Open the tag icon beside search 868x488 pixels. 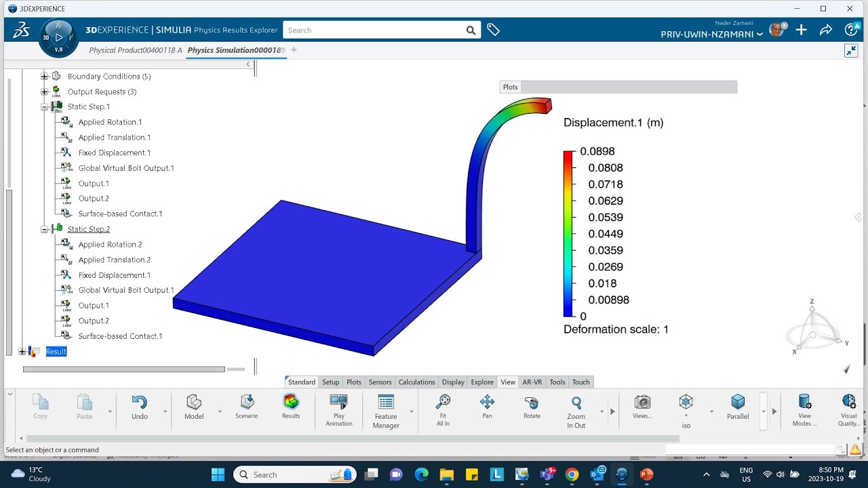pyautogui.click(x=493, y=30)
